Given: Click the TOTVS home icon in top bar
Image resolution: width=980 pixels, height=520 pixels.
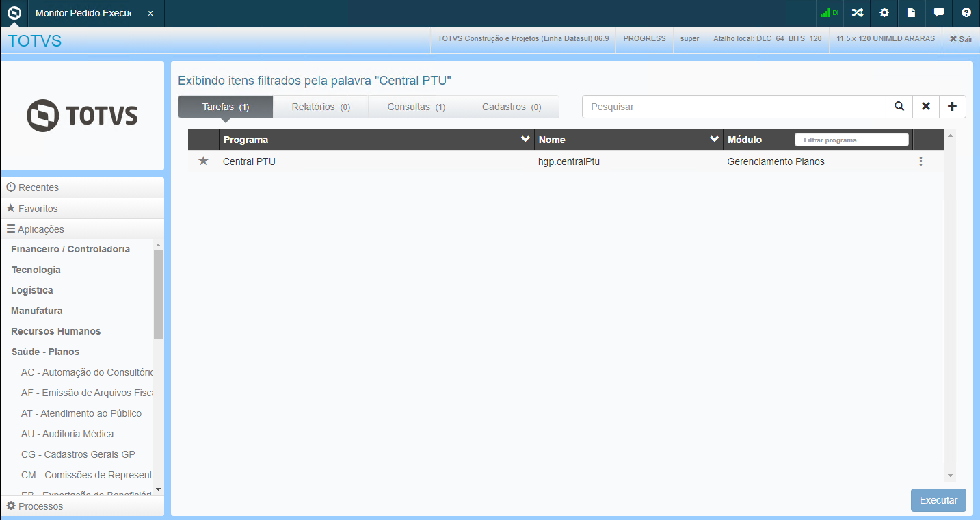Looking at the screenshot, I should (x=14, y=13).
